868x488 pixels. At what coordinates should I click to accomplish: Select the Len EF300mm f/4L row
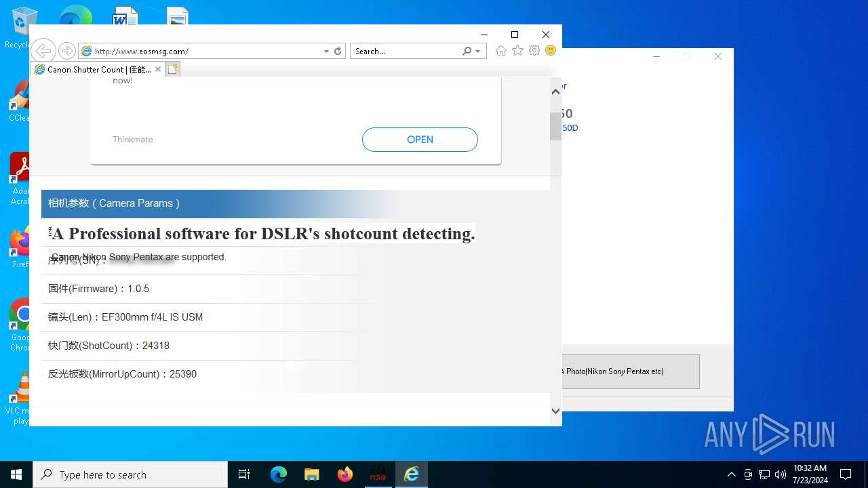[295, 317]
